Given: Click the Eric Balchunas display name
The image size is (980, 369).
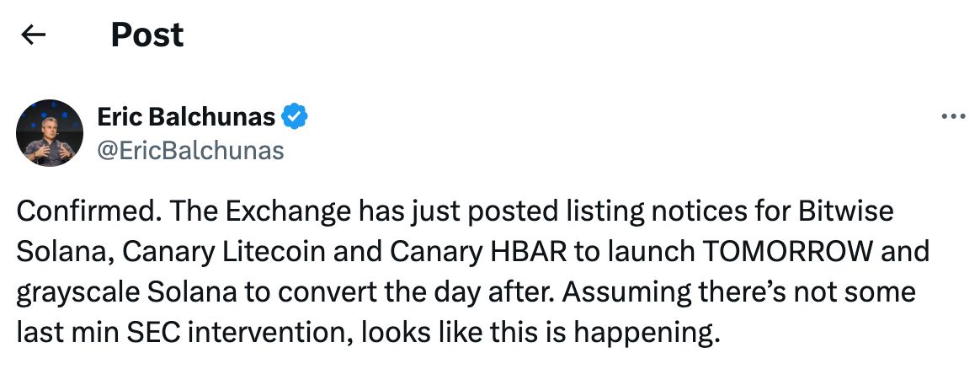Looking at the screenshot, I should (186, 117).
